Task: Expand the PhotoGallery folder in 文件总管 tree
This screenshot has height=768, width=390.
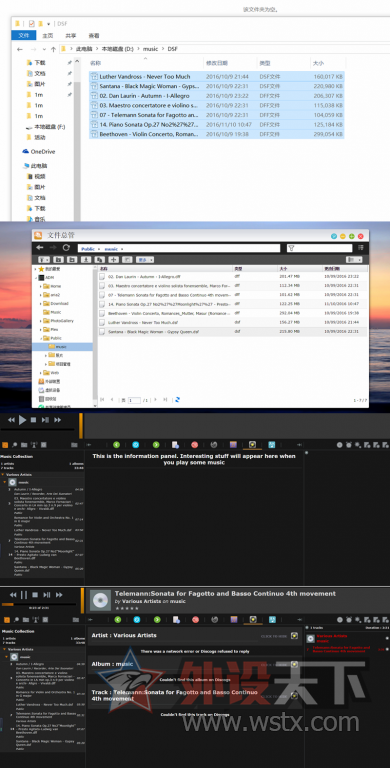Action: click(40, 321)
